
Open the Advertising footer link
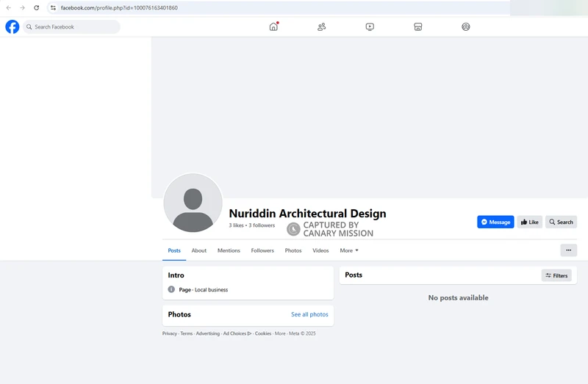(x=208, y=333)
